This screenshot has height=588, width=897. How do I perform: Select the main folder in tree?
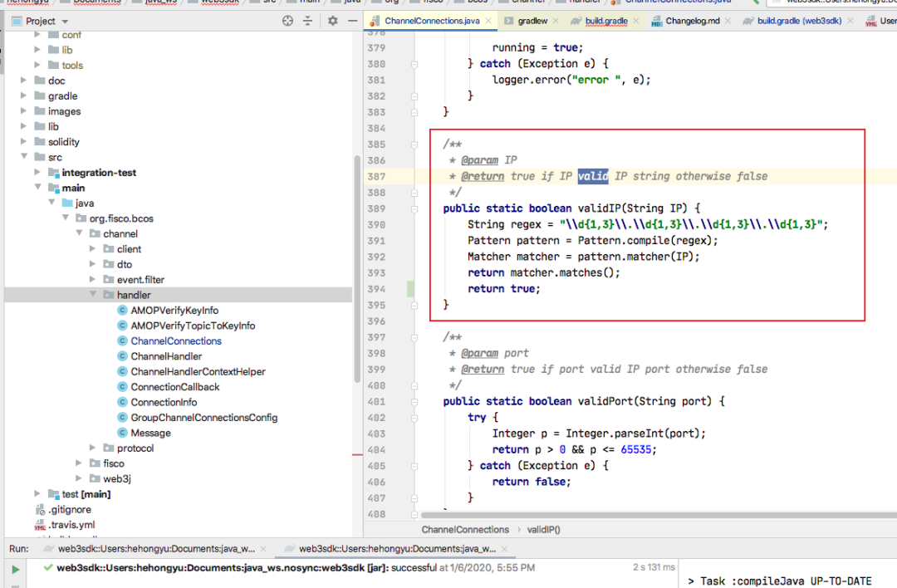click(x=73, y=188)
